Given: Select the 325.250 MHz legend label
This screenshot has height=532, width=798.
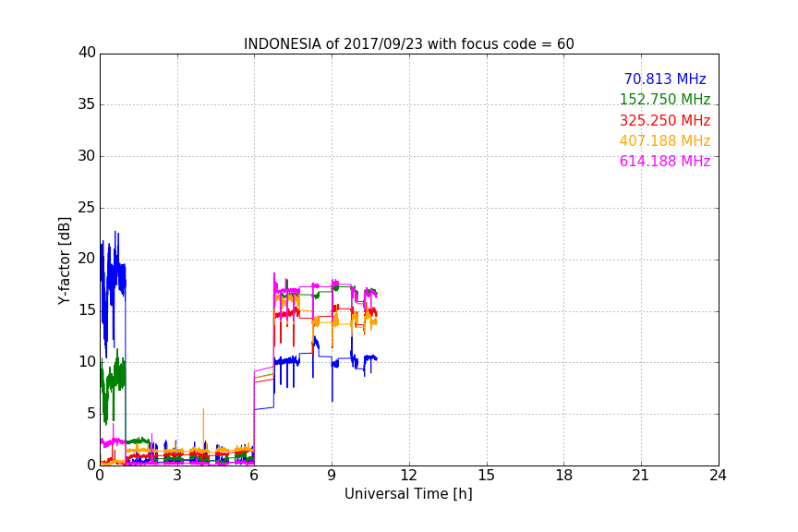Looking at the screenshot, I should 665,121.
